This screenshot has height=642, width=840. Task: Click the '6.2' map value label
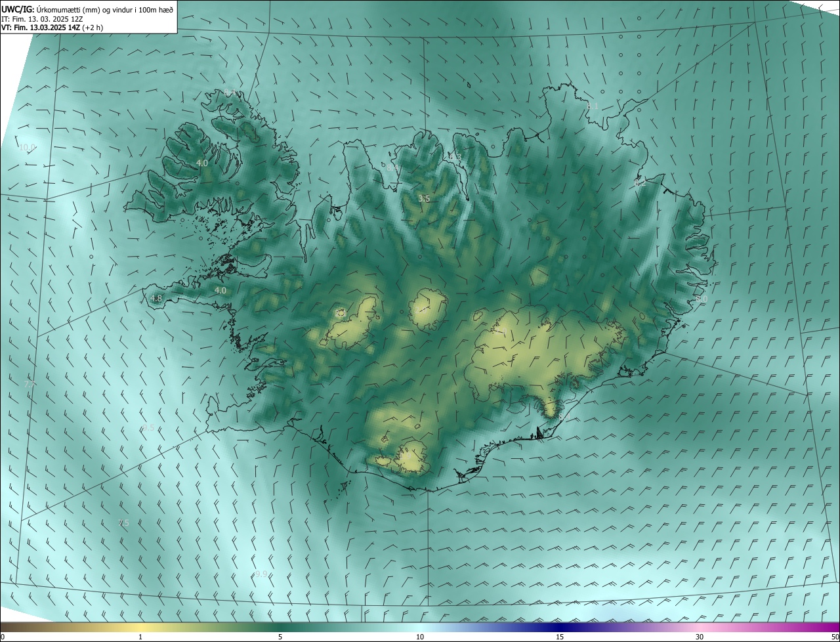tap(640, 183)
